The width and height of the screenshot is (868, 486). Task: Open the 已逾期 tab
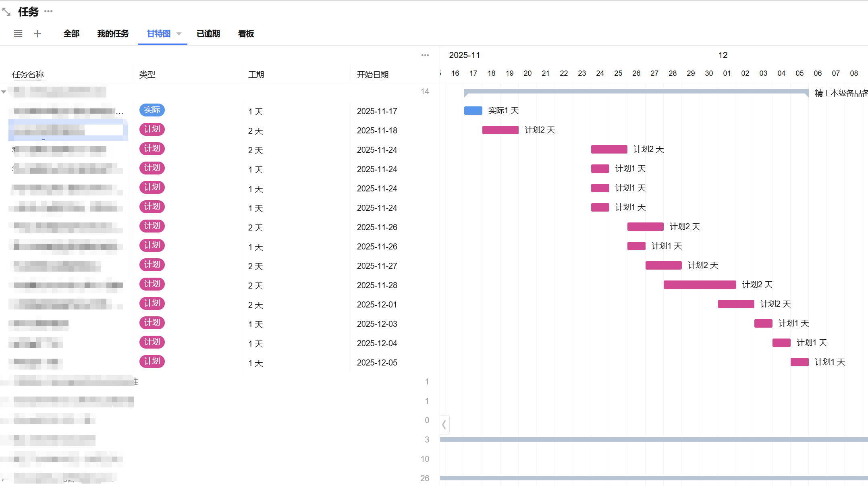click(x=208, y=34)
